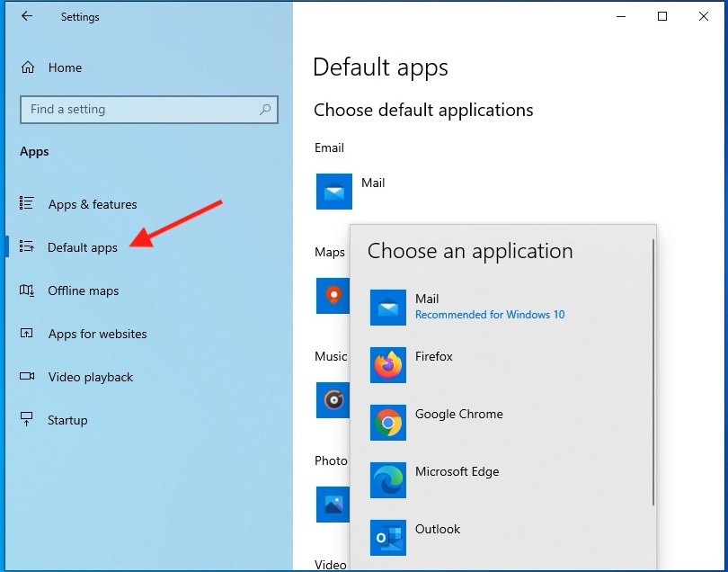This screenshot has width=728, height=572.
Task: Click the Mail icon in application chooser
Action: [x=388, y=308]
